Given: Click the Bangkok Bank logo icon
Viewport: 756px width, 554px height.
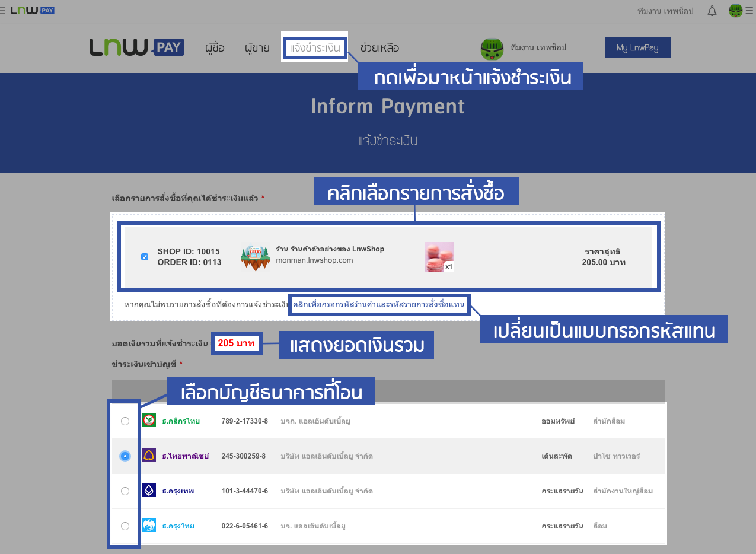Looking at the screenshot, I should 149,491.
